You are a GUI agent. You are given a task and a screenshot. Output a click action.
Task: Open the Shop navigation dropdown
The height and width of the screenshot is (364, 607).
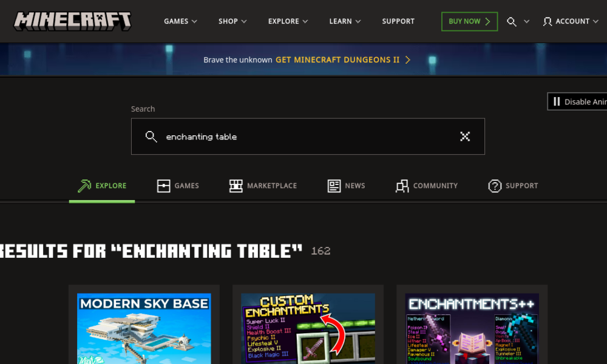point(232,21)
